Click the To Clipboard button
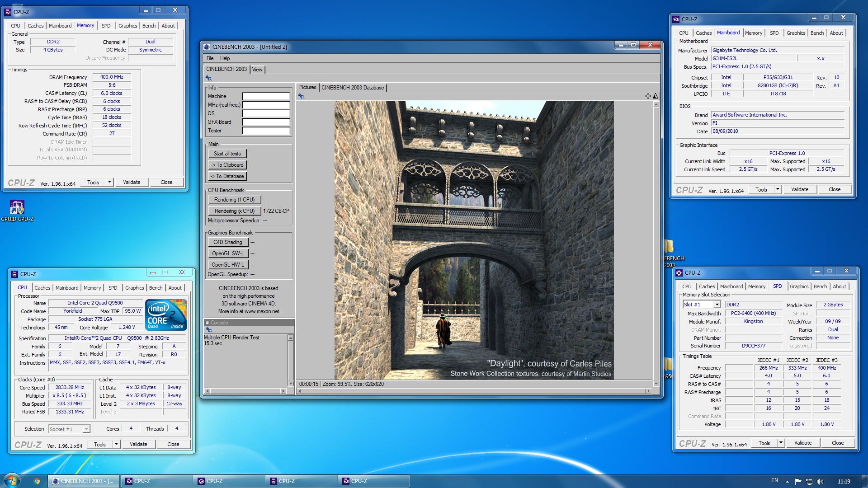 click(x=227, y=165)
